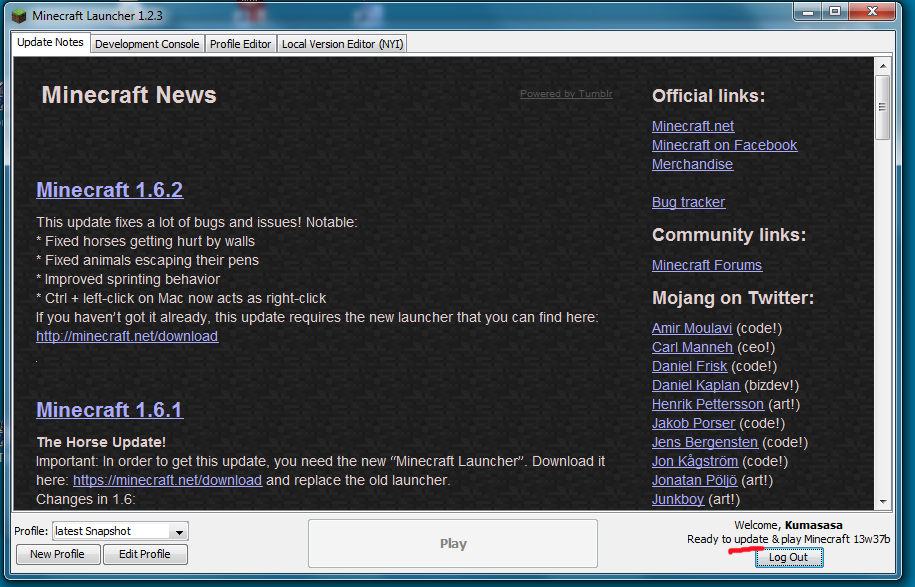The image size is (915, 587).
Task: Open the Minecraft 1.6.2 news headline link
Action: (x=110, y=190)
